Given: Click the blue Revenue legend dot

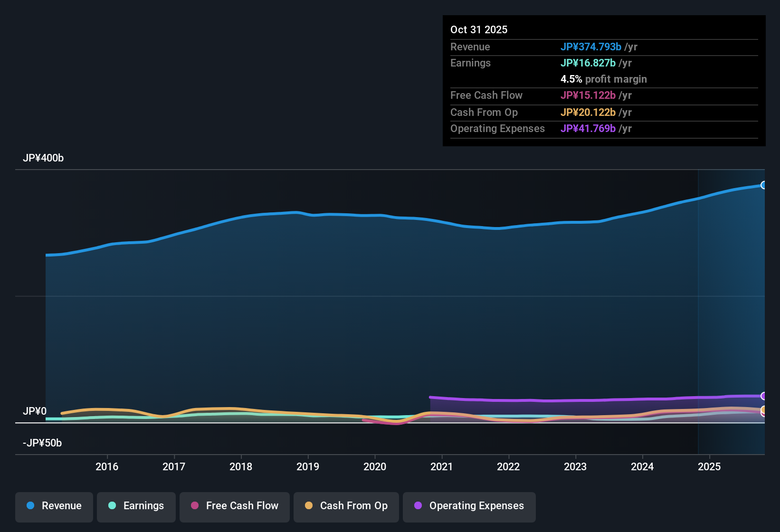Looking at the screenshot, I should [x=30, y=506].
